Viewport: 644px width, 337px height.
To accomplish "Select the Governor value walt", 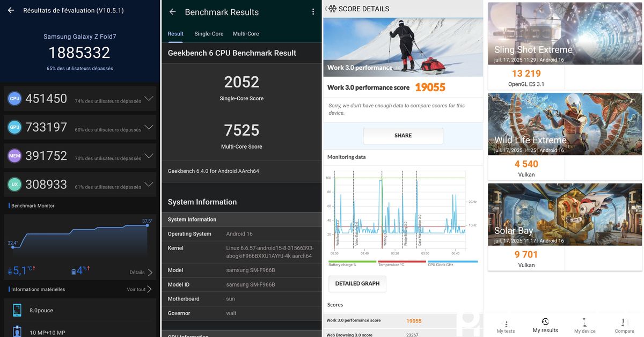I will click(231, 313).
